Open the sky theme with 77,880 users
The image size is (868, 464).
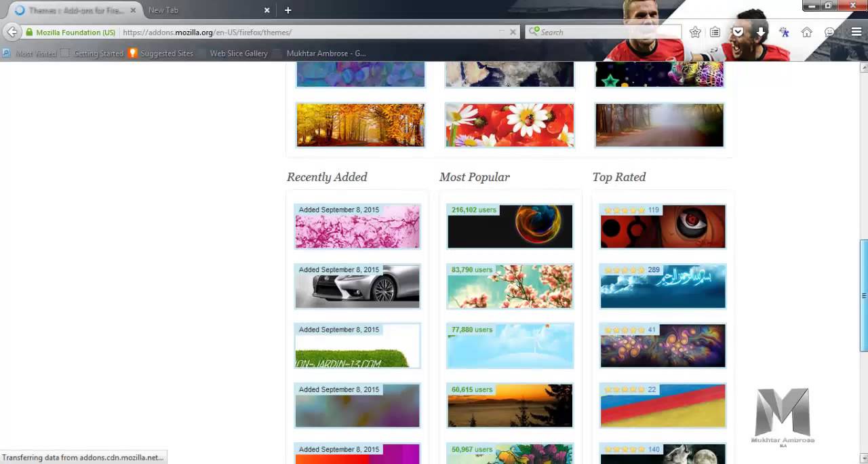510,346
